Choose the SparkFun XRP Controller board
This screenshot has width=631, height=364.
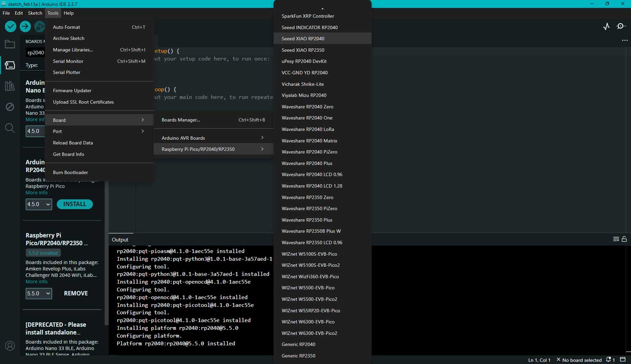[323, 16]
